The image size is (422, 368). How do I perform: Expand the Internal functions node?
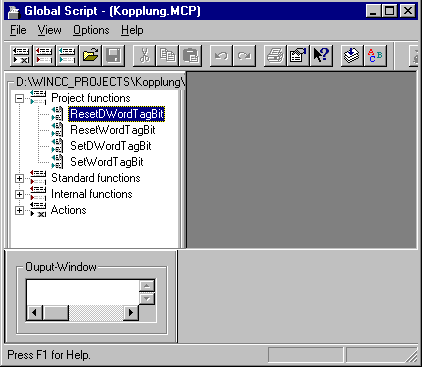19,194
